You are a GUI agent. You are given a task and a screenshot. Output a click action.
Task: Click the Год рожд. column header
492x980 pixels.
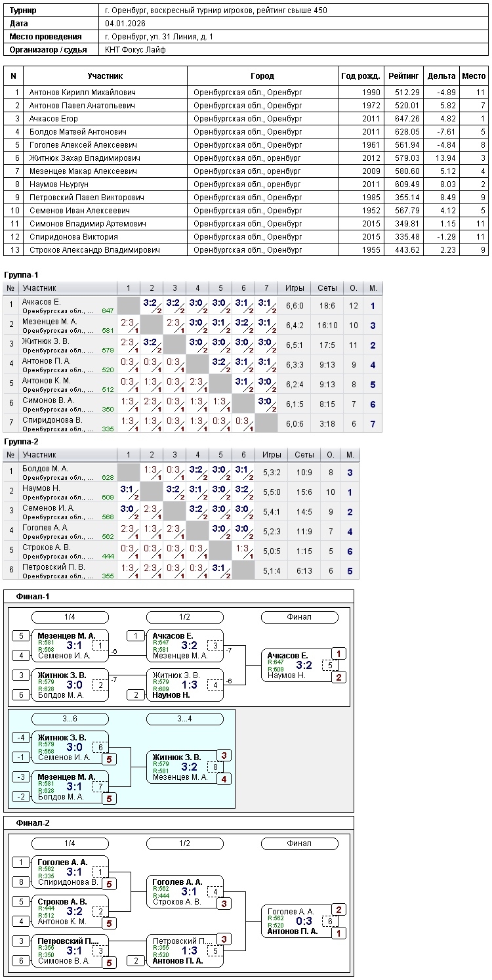point(360,76)
